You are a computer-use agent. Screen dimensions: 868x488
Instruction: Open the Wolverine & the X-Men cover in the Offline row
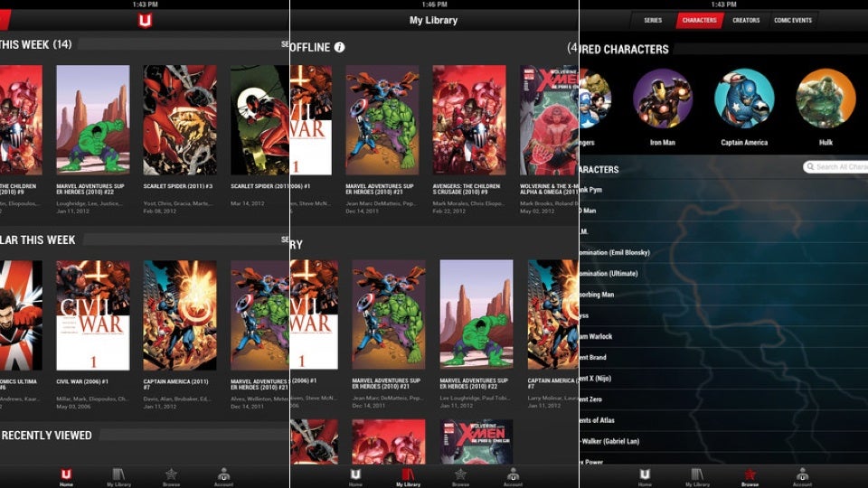[x=549, y=120]
